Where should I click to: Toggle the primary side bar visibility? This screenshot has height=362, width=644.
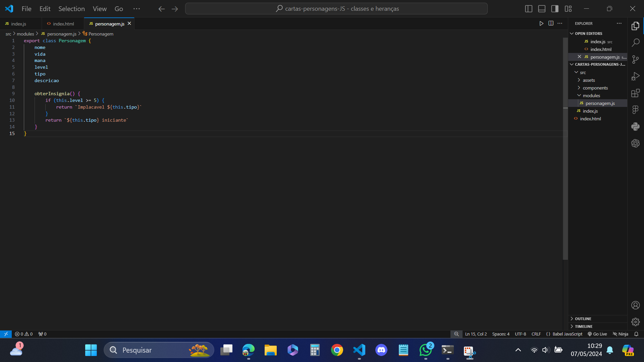[x=529, y=9]
